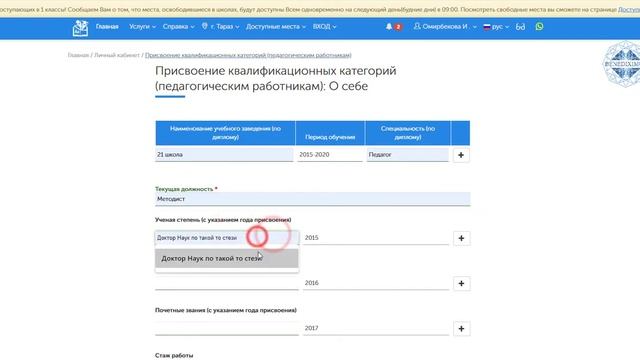Screen dimensions: 640x360
Task: Click the Стаж работы label
Action: [x=174, y=356]
